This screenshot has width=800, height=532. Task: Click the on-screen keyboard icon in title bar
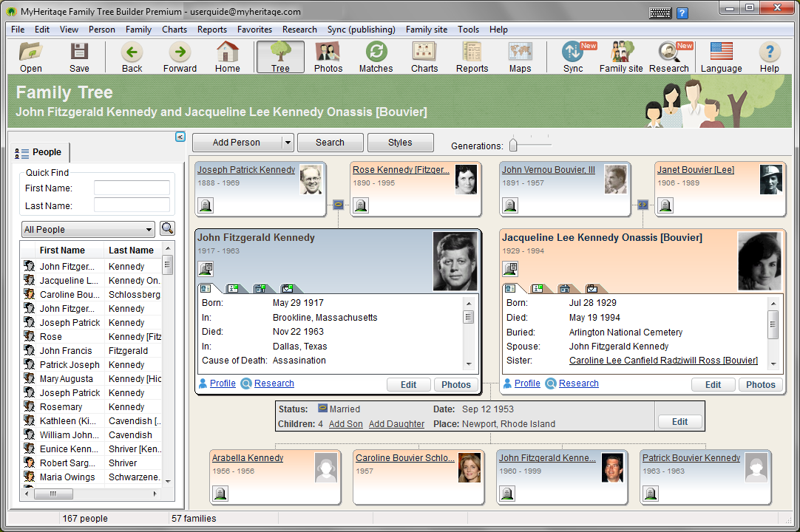click(660, 13)
